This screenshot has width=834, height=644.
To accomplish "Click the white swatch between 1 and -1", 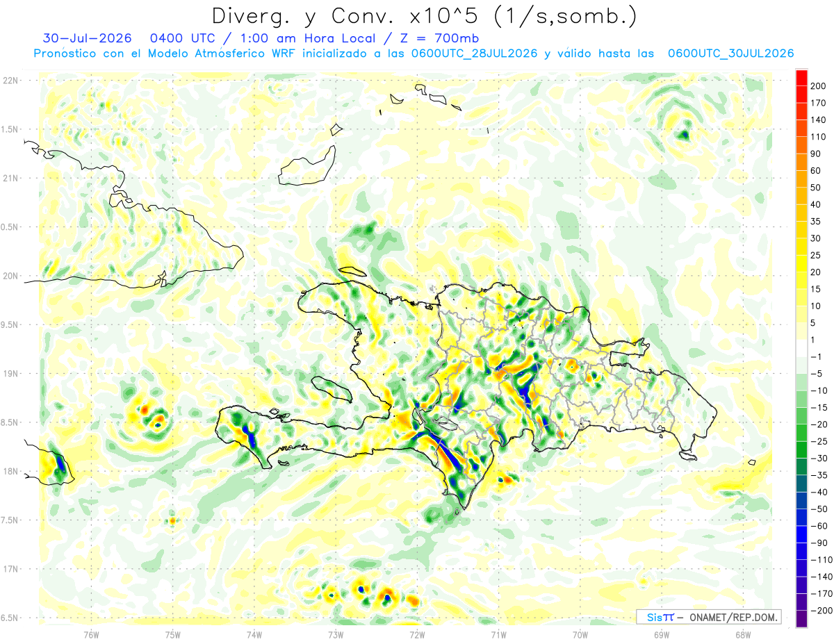I will click(801, 348).
